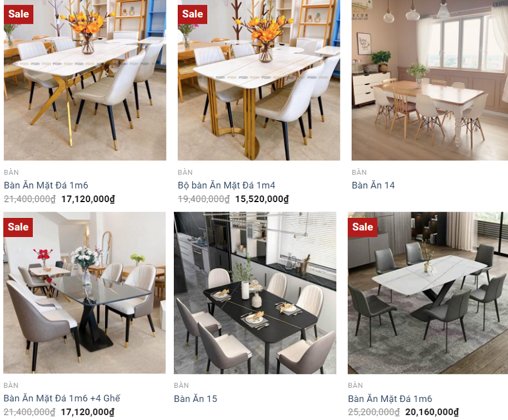Open the Bộ bàn Ăn Mặt Đá 1m4 link
508x420 pixels.
(226, 185)
